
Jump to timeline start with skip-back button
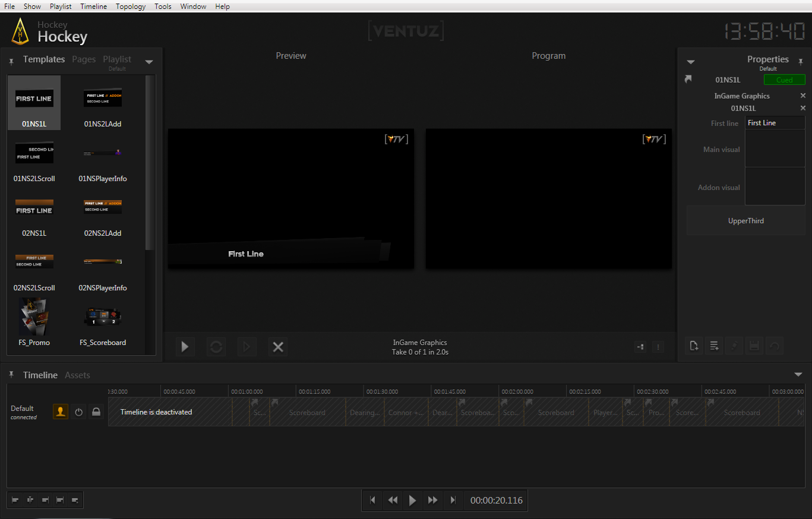pos(372,500)
